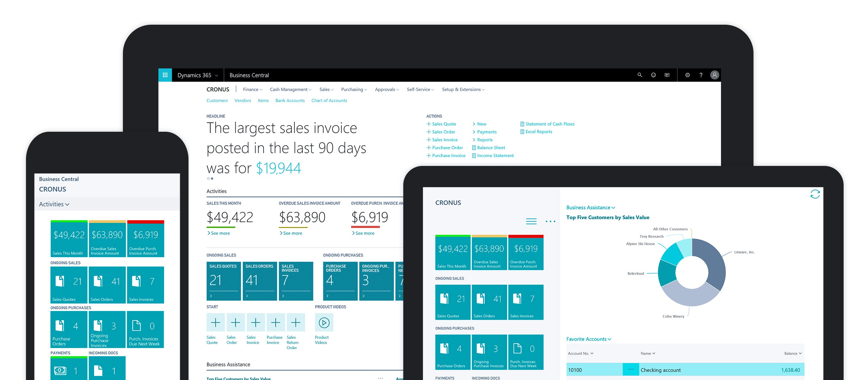This screenshot has width=868, height=380.
Task: Select first headline pagination dot
Action: point(208,179)
